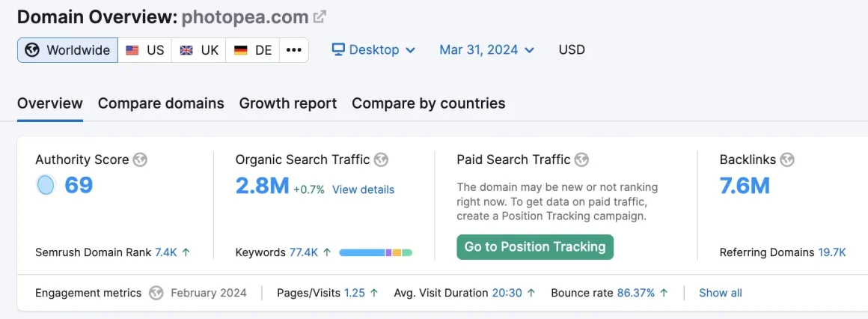Click the 2.8M organic traffic value
Image resolution: width=868 pixels, height=319 pixels.
click(263, 186)
